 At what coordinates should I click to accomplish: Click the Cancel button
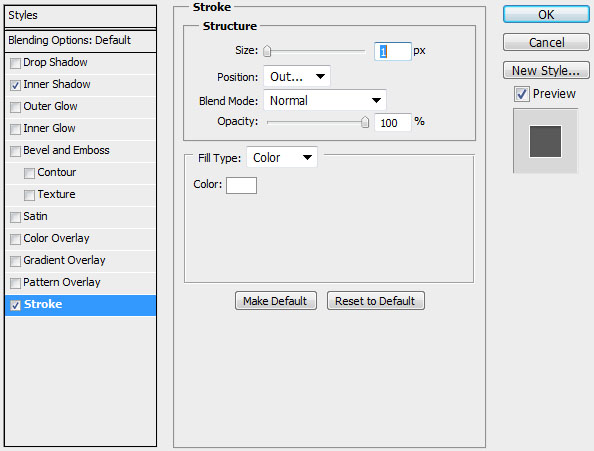[546, 42]
